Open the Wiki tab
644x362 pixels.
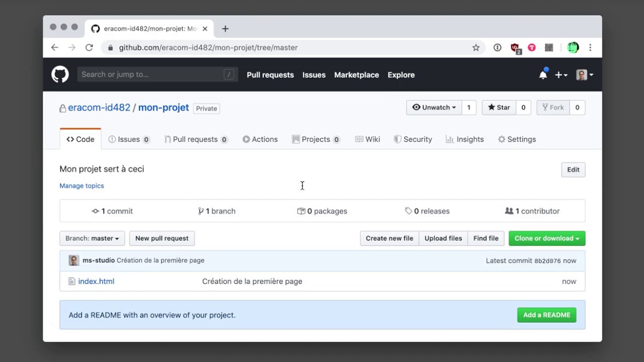point(368,139)
